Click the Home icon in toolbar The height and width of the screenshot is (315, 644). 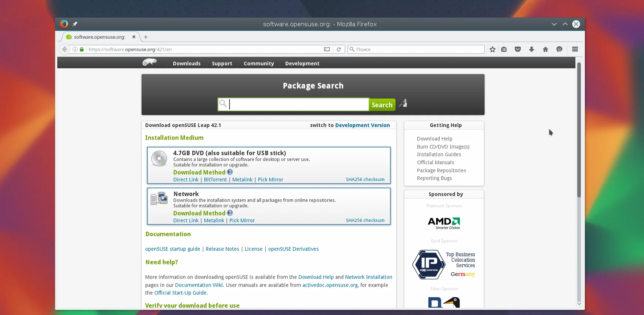click(545, 49)
